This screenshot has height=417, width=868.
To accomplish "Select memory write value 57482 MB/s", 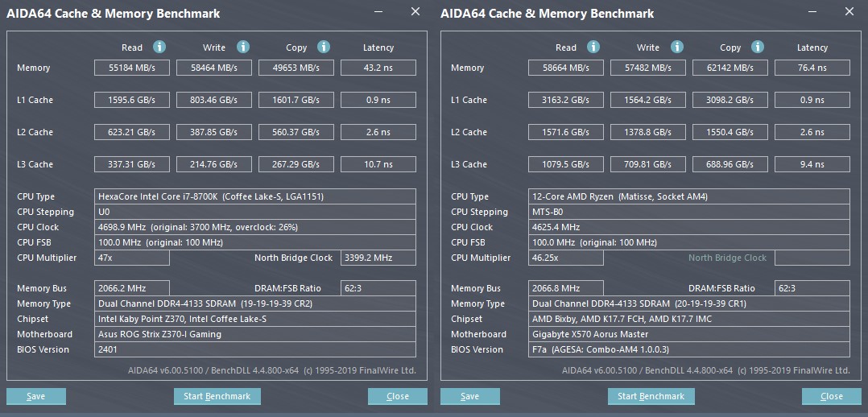I will (647, 68).
